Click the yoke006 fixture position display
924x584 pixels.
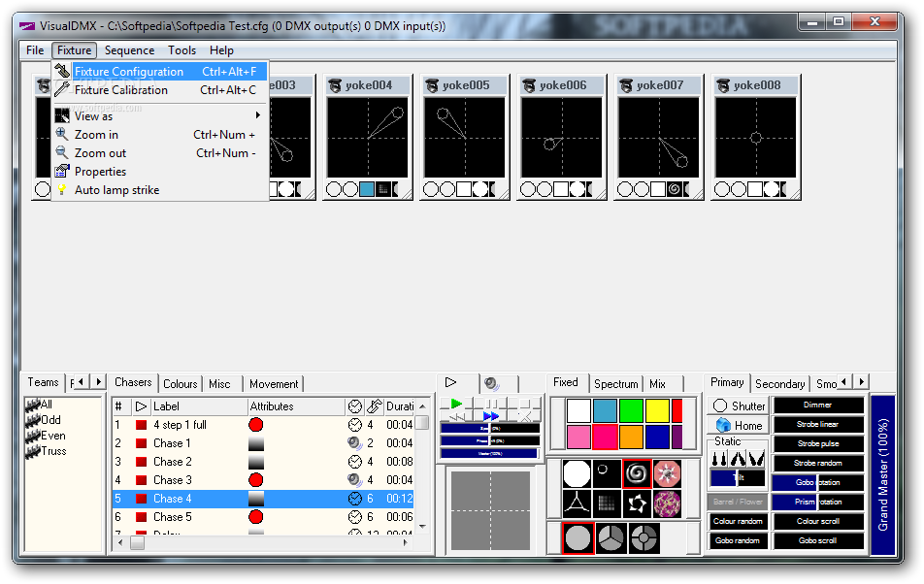point(562,138)
